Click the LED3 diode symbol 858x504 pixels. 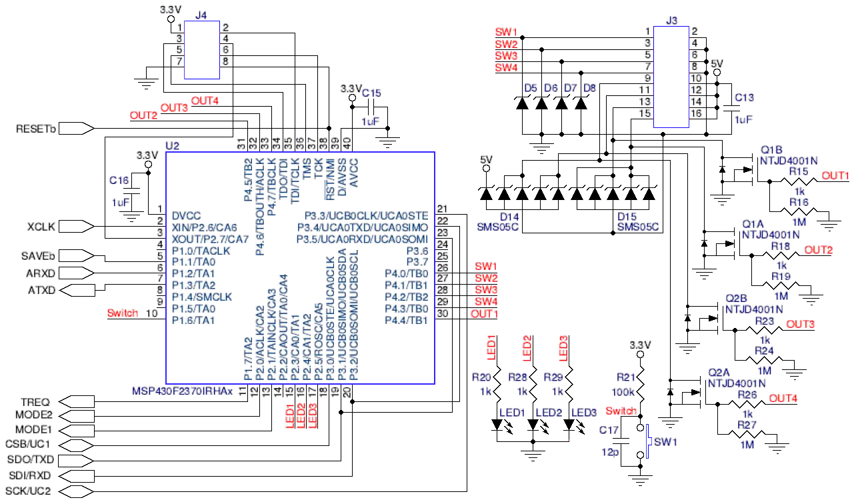pyautogui.click(x=570, y=424)
